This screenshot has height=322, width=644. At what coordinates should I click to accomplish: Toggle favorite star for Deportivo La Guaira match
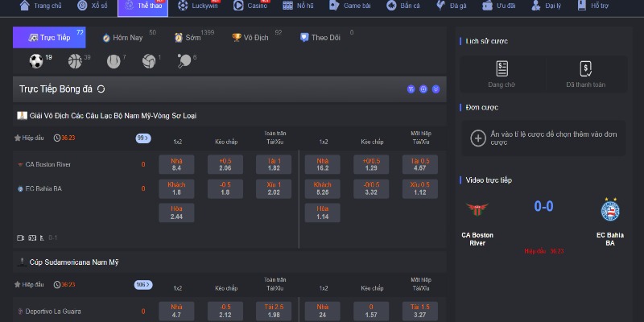(18, 284)
